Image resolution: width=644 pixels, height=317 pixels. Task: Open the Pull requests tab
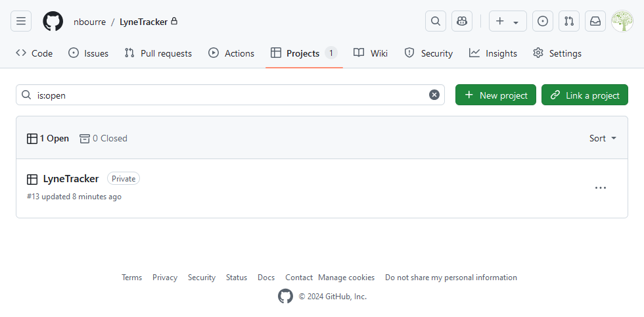pyautogui.click(x=158, y=53)
